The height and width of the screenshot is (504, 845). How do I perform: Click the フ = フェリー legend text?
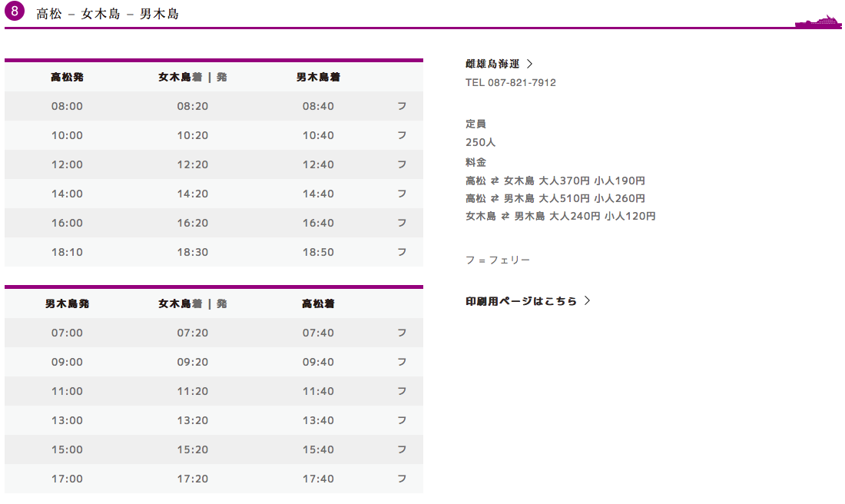(498, 260)
